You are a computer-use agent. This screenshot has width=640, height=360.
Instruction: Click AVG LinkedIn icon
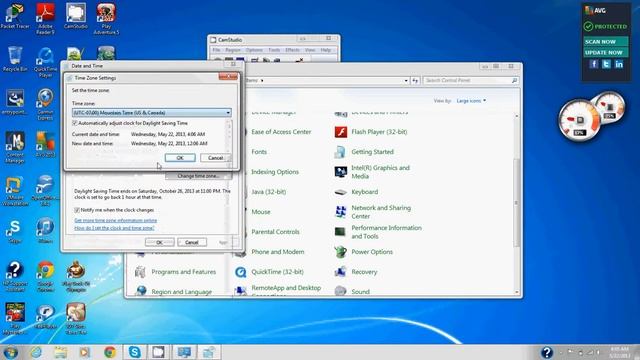(x=619, y=64)
